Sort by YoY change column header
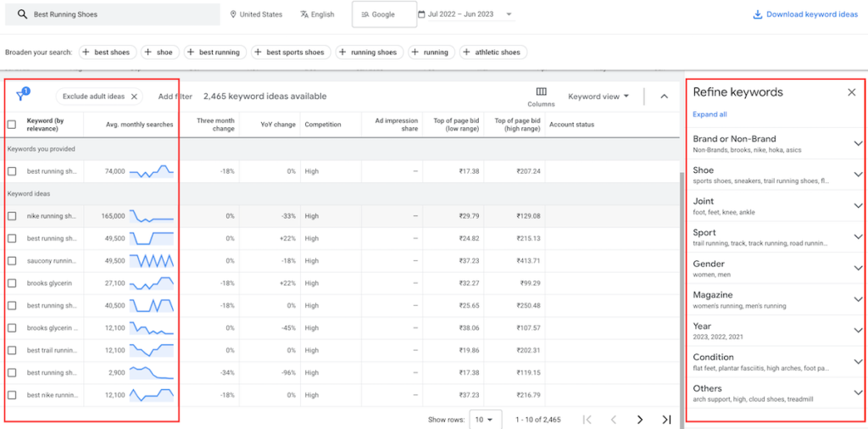 click(280, 125)
